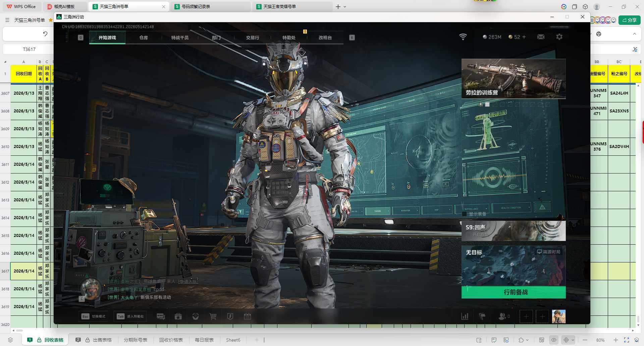Click the green 行前备战 button
The image size is (644, 346).
tap(514, 292)
